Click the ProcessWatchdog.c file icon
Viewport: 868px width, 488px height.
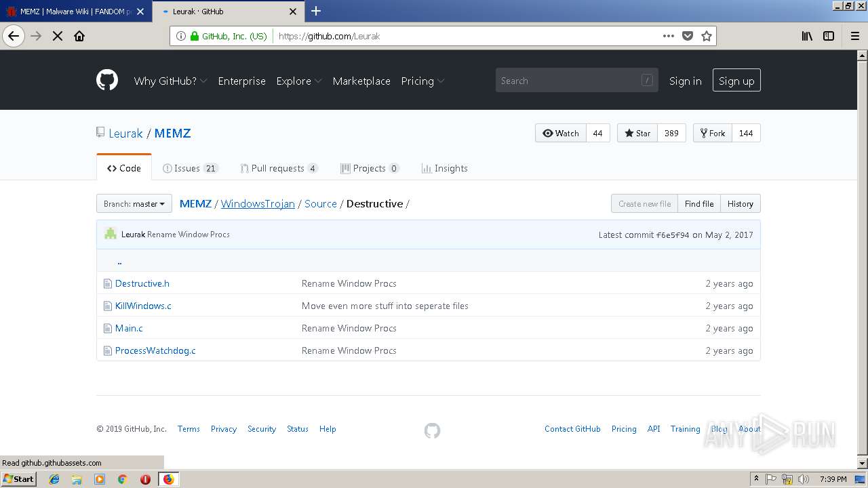107,350
